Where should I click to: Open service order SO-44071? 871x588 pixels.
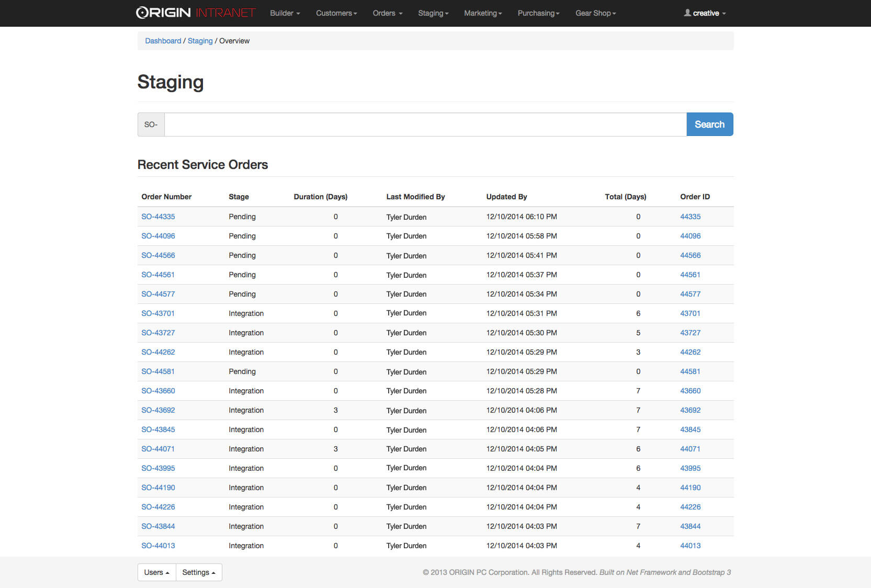tap(158, 449)
